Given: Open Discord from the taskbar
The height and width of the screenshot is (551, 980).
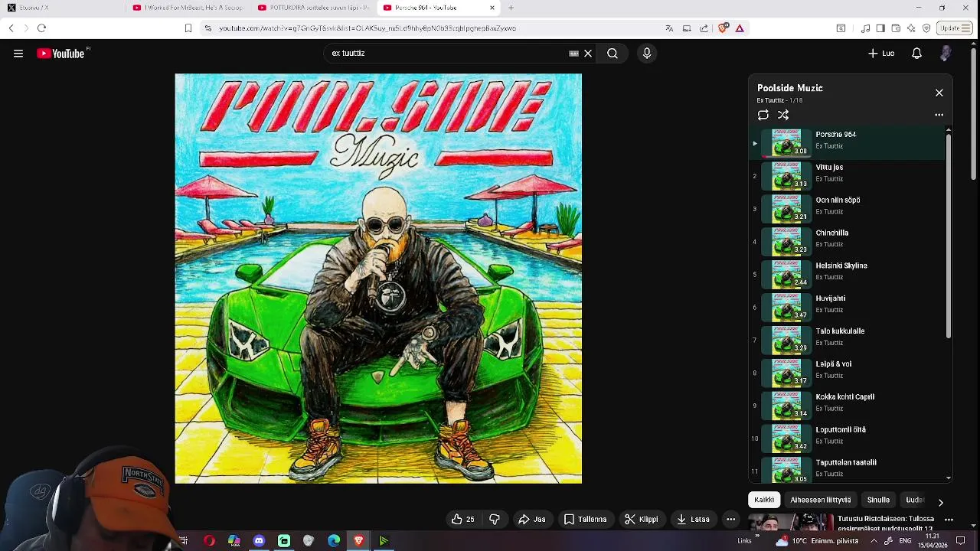Looking at the screenshot, I should [x=259, y=541].
